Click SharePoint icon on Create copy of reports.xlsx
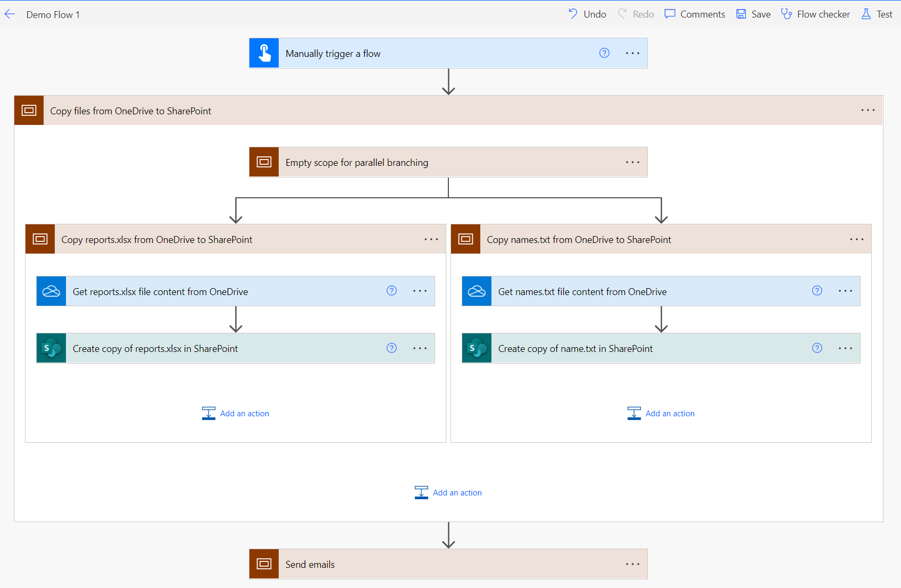 [x=51, y=348]
